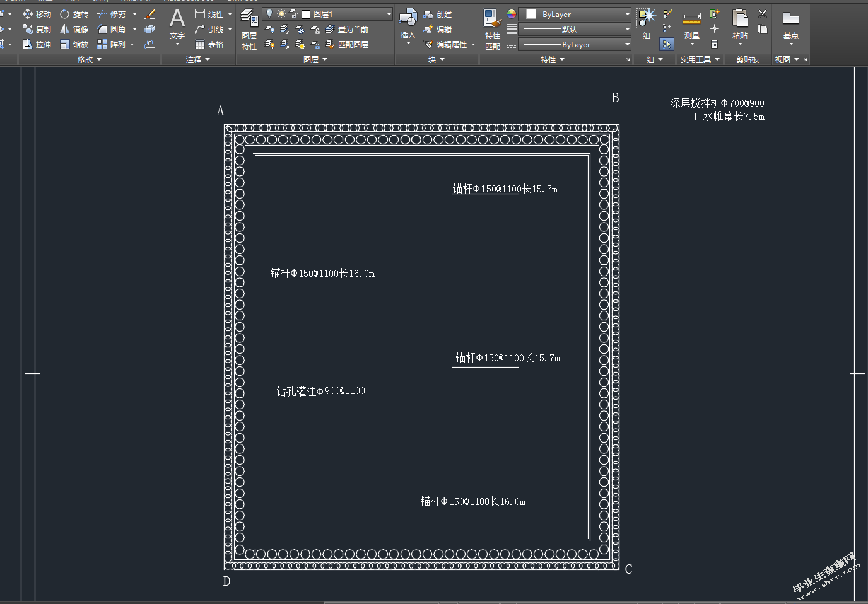868x604 pixels.
Task: Toggle freeze sun icon for 图层1
Action: (281, 14)
